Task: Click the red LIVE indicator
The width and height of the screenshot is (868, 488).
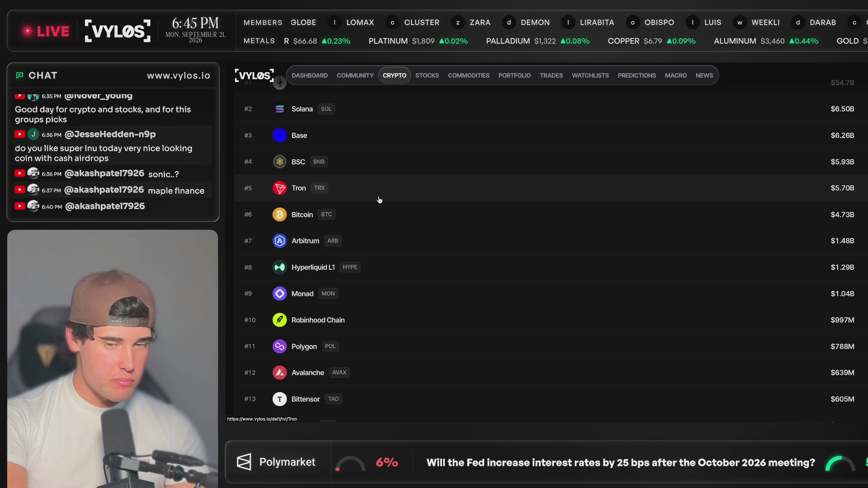Action: click(x=46, y=31)
